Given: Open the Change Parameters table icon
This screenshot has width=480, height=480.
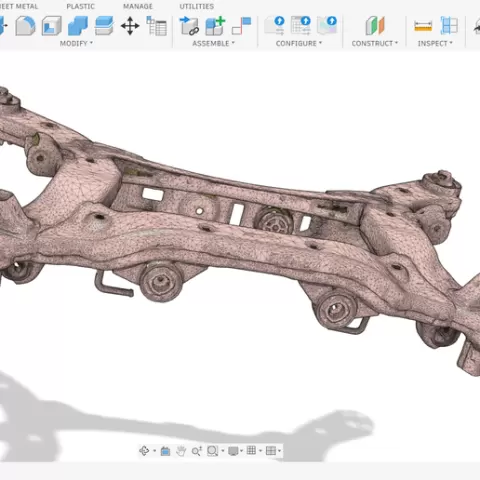Looking at the screenshot, I should pos(156,26).
